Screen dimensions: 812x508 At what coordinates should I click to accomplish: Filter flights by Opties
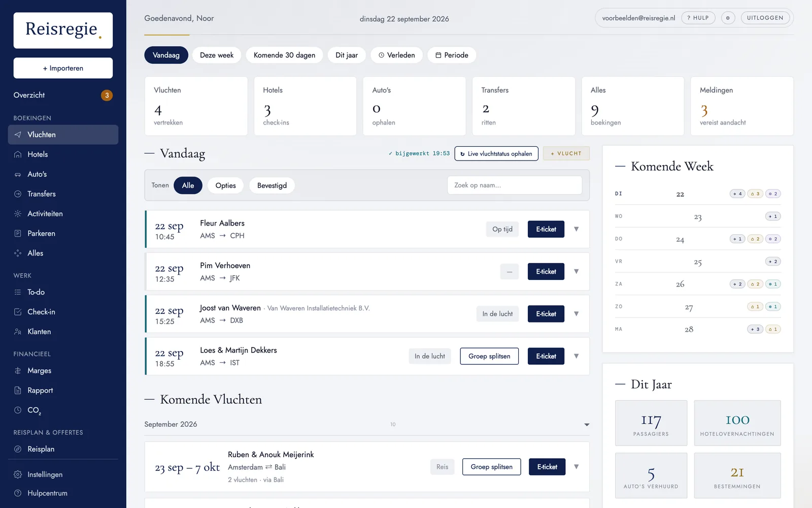225,185
